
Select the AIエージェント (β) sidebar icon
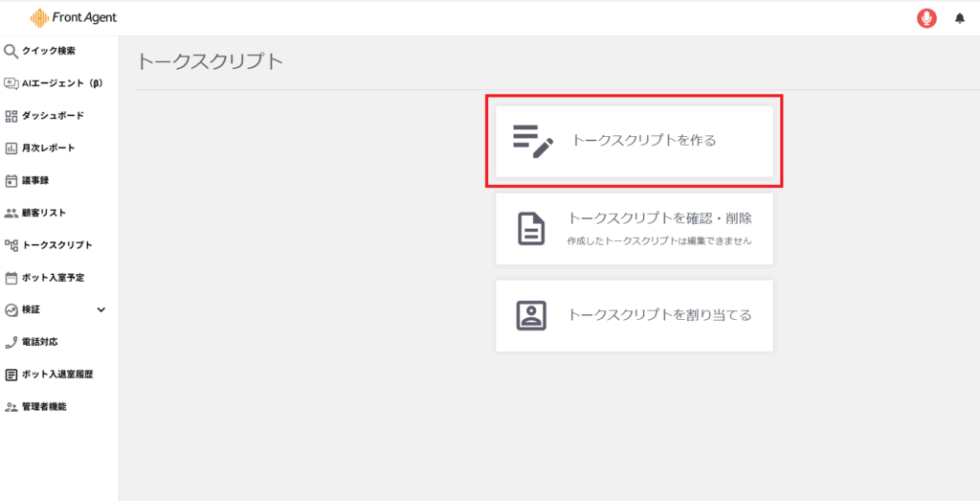tap(11, 83)
